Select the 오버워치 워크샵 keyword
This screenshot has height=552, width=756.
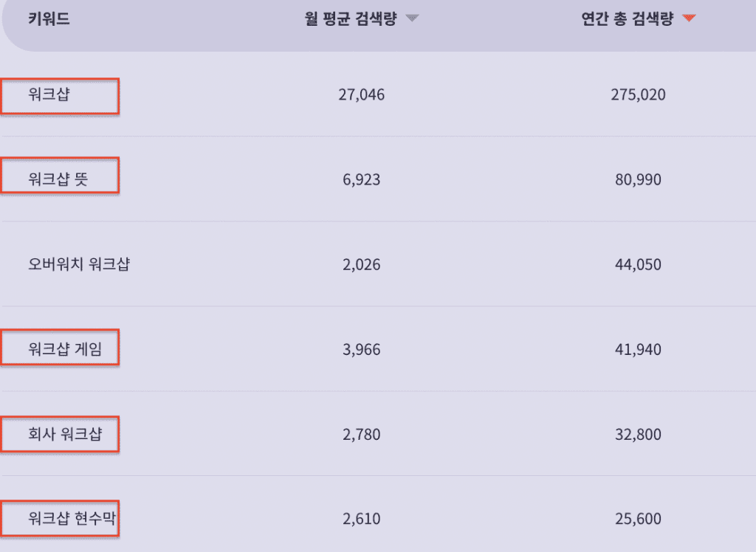point(79,264)
